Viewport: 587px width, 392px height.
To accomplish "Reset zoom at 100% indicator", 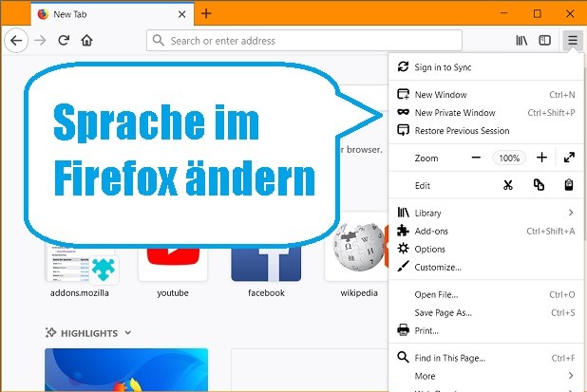I will pos(509,159).
